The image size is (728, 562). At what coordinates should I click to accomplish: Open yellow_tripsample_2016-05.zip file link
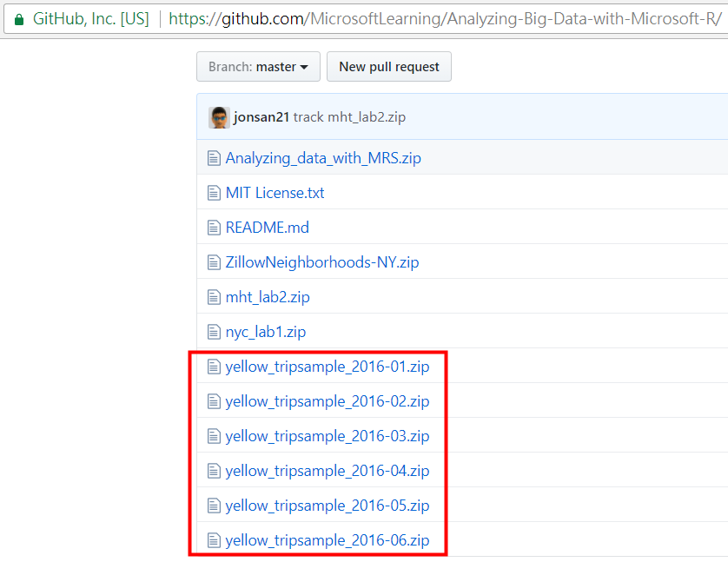pos(328,506)
